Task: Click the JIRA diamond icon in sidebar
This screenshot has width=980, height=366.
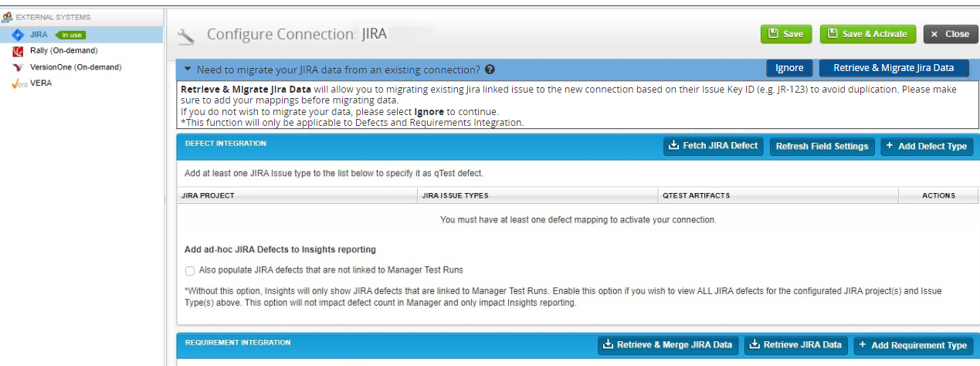Action: point(18,35)
